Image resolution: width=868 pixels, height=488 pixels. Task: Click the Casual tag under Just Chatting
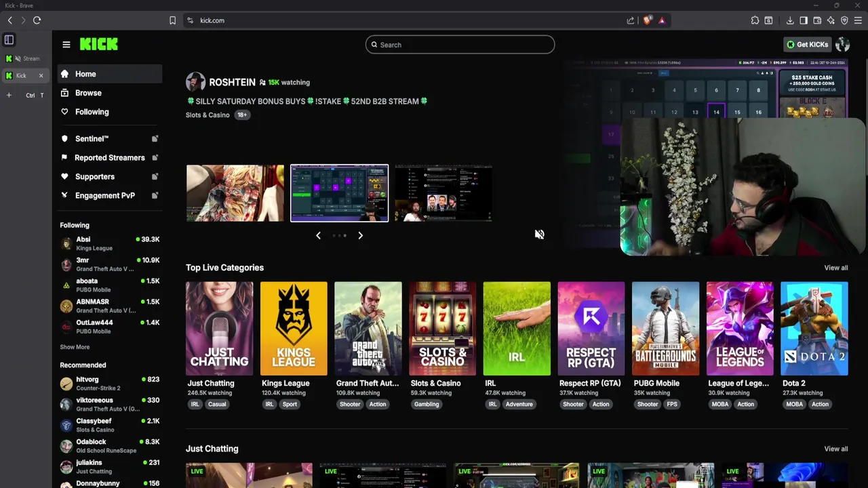click(217, 404)
